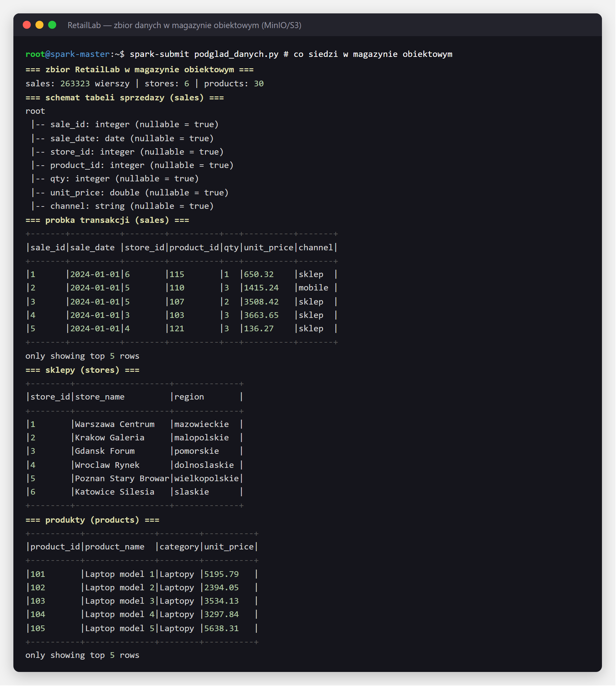Click the product price '5638.31'
The width and height of the screenshot is (616, 686).
coord(222,629)
